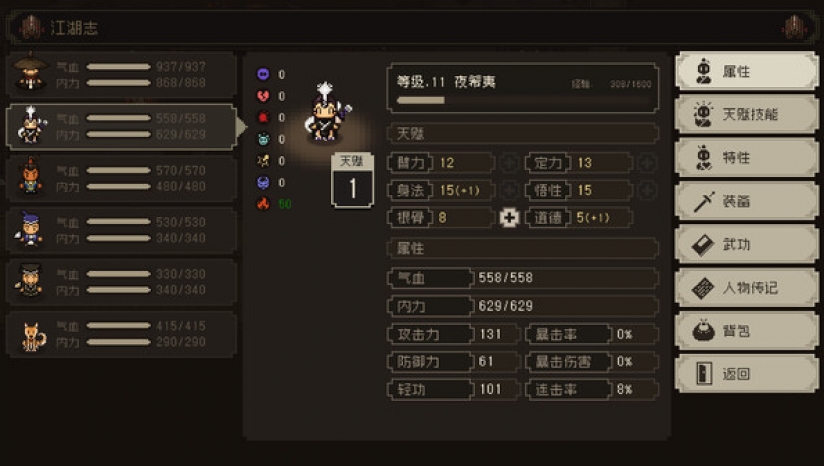Image resolution: width=824 pixels, height=466 pixels.
Task: Click the 返回 return button
Action: point(746,374)
